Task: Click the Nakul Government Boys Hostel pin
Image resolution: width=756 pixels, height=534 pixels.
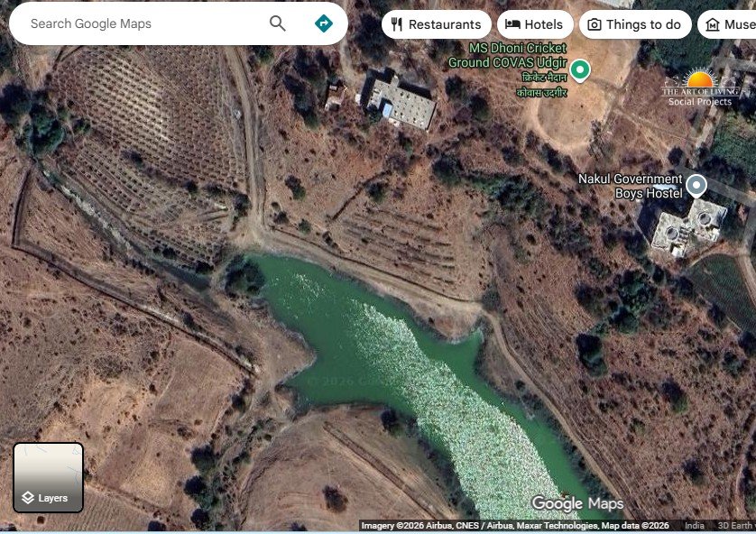Action: [x=696, y=186]
